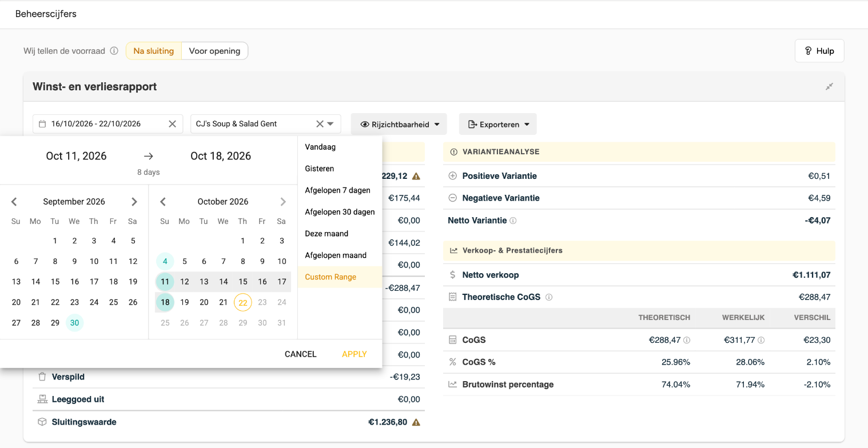Click warning triangle next to Sluitingswaarde €1.236,80
This screenshot has height=448, width=868.
[416, 423]
